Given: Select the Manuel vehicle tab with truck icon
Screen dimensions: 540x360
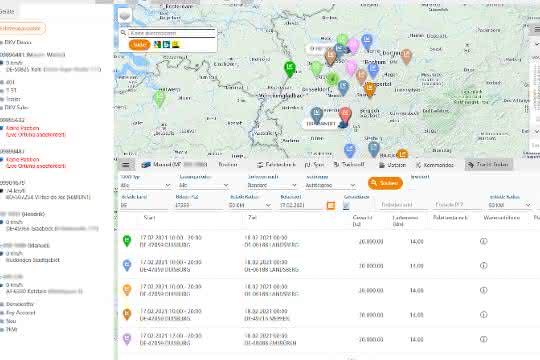Looking at the screenshot, I should point(174,165).
